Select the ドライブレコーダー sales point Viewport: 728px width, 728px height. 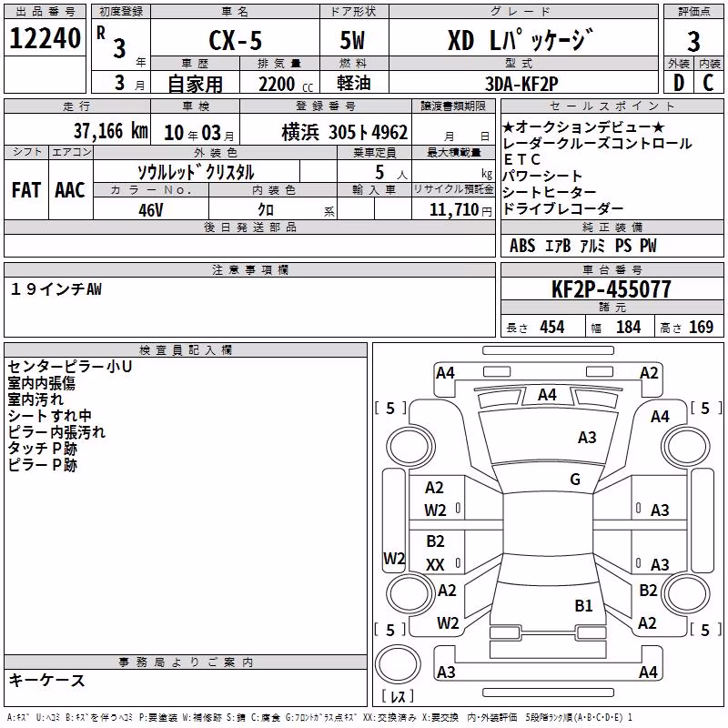562,208
